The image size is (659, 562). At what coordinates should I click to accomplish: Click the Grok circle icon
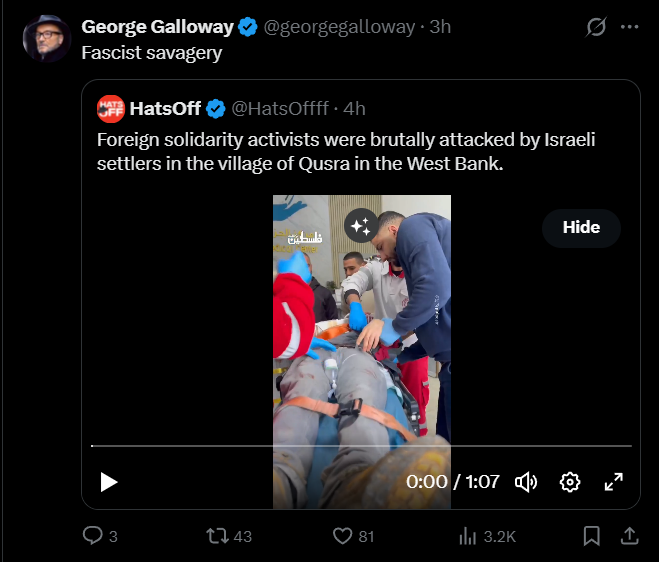click(596, 27)
